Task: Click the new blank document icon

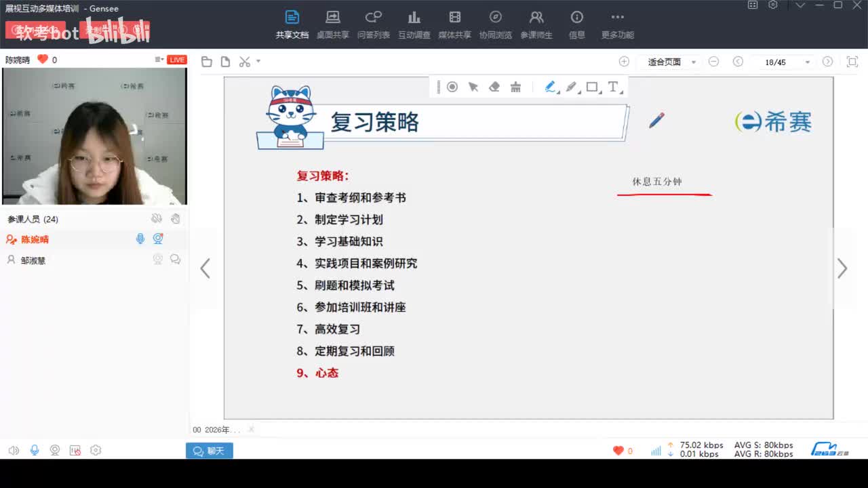Action: (x=225, y=62)
